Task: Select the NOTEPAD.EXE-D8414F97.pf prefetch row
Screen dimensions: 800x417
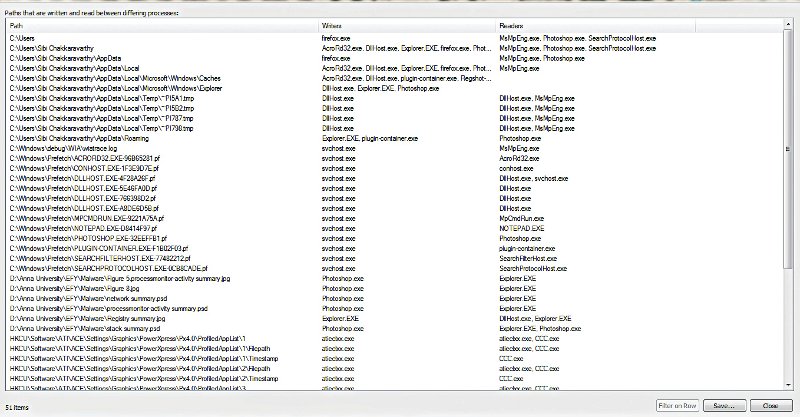Action: coord(394,229)
